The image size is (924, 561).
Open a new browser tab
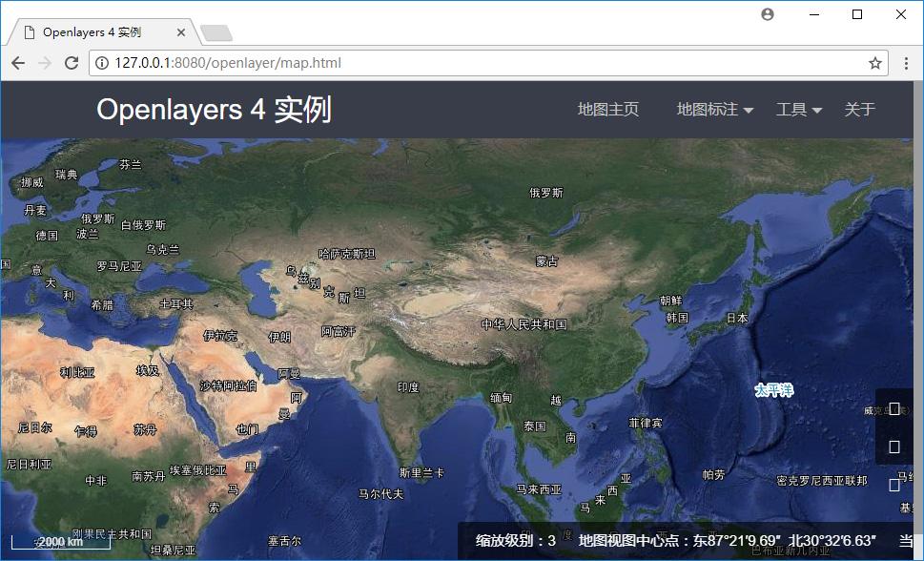[x=216, y=33]
